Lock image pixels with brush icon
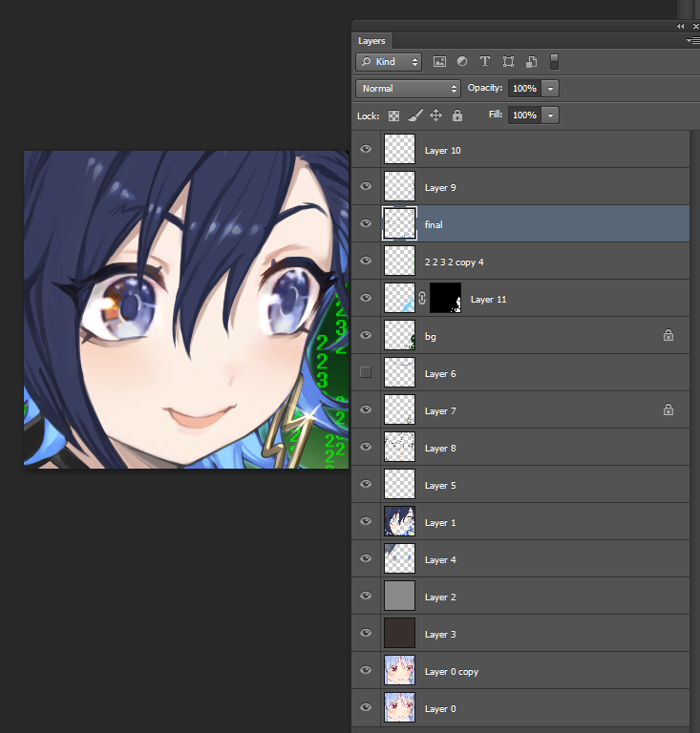Screen dimensions: 700x733 pos(414,115)
